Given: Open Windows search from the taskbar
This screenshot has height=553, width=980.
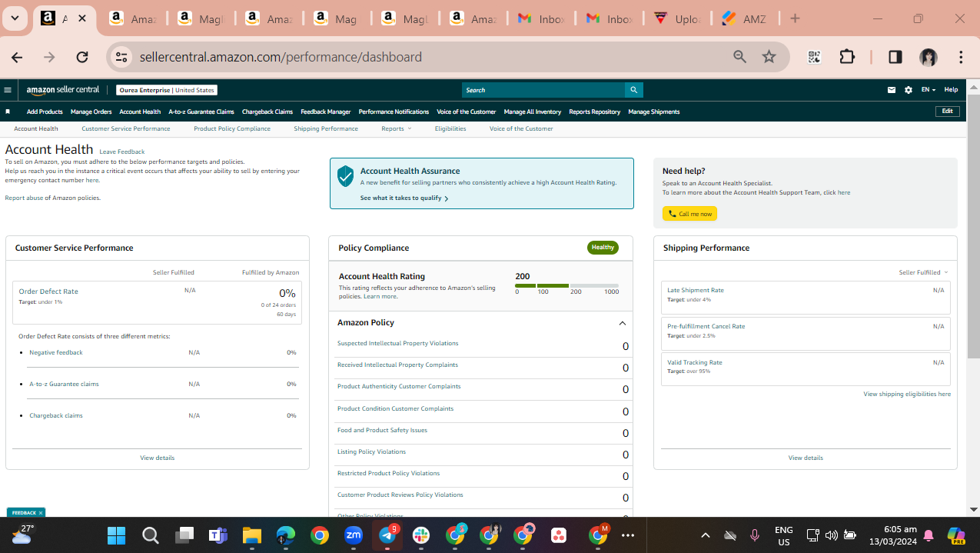Looking at the screenshot, I should tap(151, 535).
